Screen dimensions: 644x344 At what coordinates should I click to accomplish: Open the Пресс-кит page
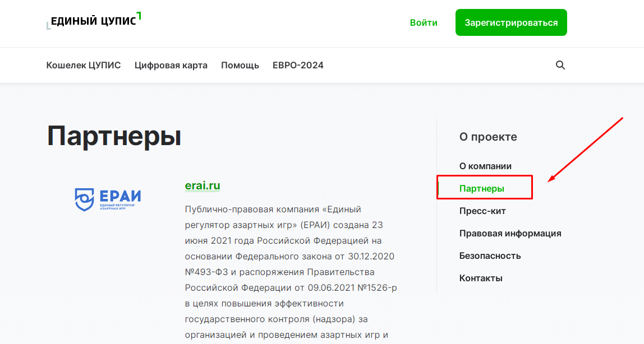pyautogui.click(x=482, y=211)
